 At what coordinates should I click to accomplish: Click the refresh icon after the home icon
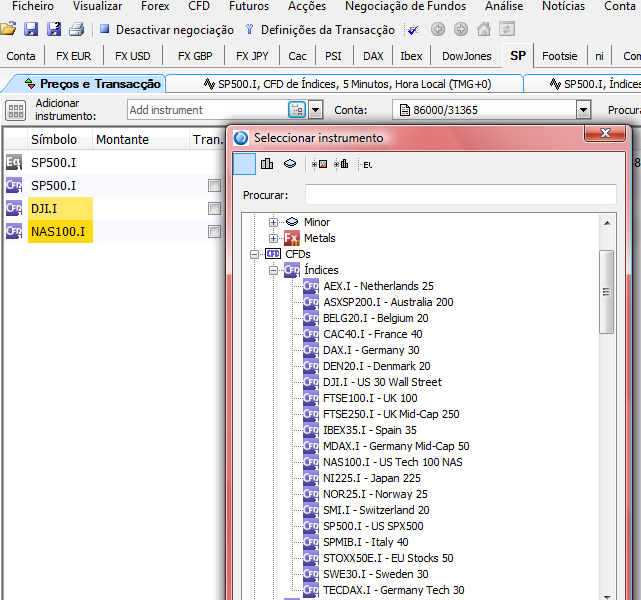tap(507, 29)
